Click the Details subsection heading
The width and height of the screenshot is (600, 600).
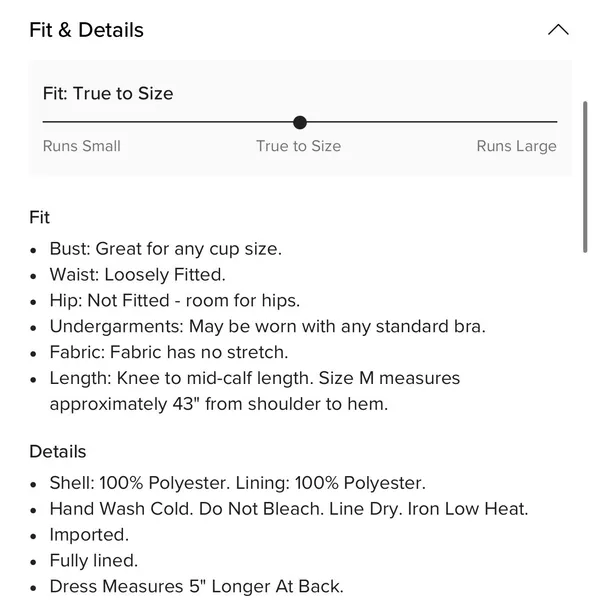click(58, 452)
